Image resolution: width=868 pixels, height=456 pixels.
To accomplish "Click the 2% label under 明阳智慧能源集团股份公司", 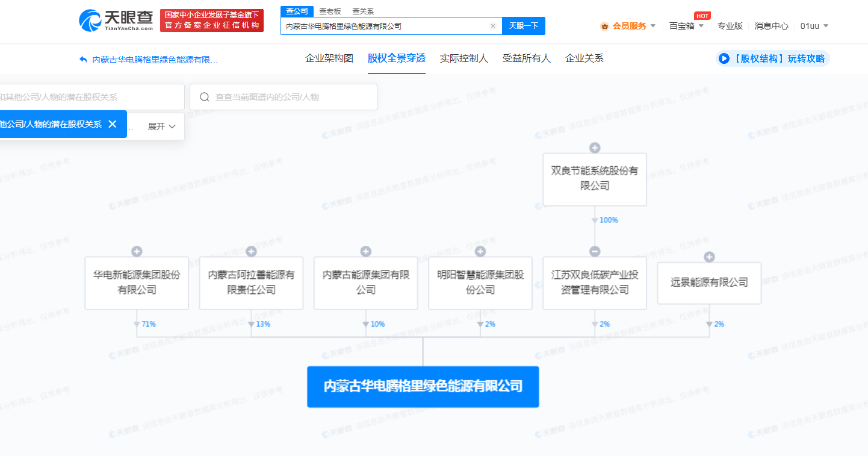I will (491, 324).
